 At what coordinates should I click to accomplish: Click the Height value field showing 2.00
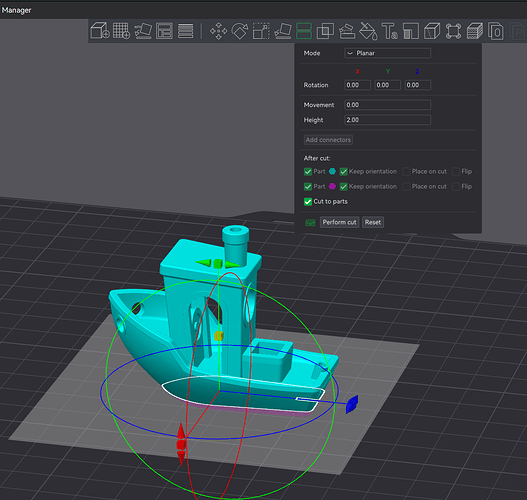[x=388, y=120]
